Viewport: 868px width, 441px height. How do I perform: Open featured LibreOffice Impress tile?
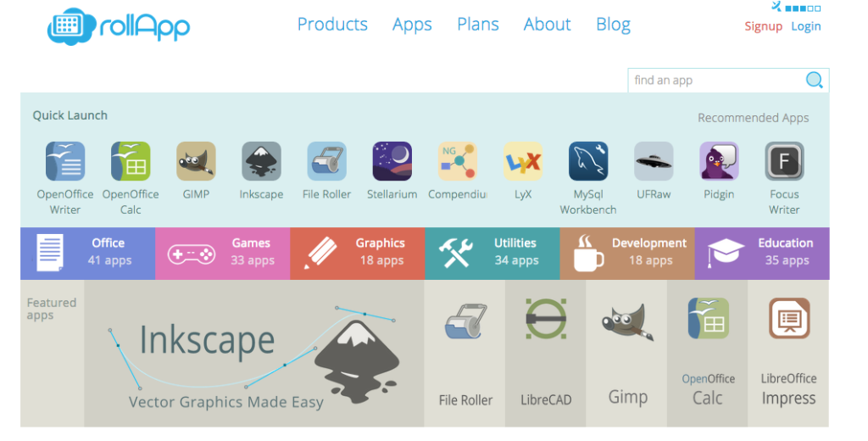point(788,353)
